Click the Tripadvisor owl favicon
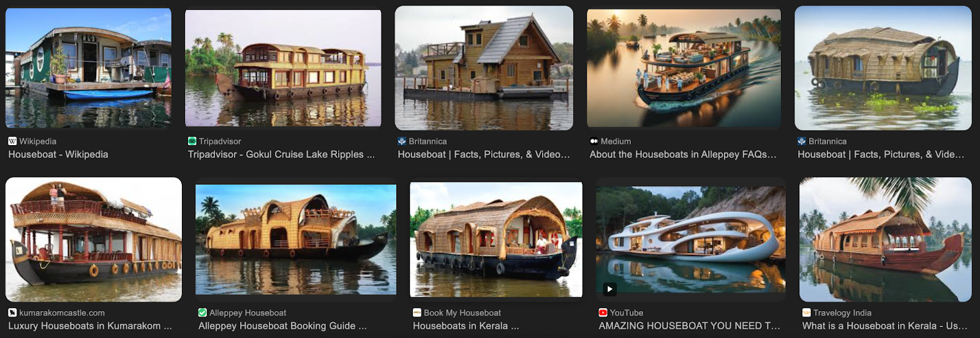The width and height of the screenshot is (980, 338). [x=192, y=141]
